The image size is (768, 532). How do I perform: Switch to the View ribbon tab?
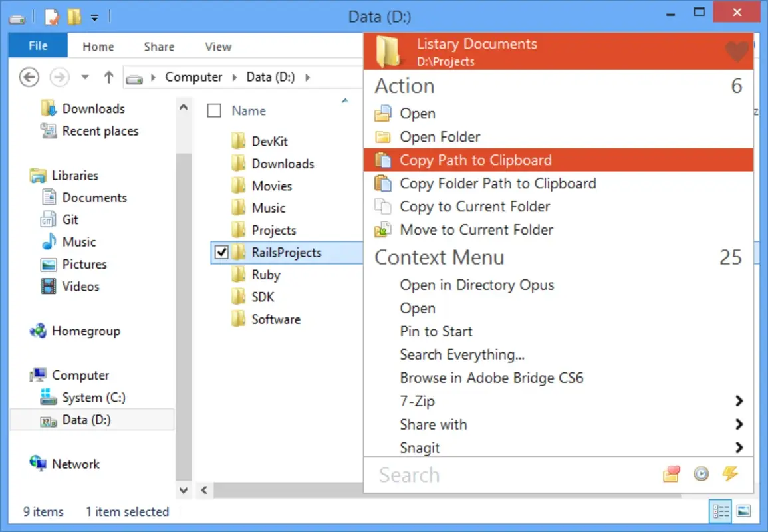[x=218, y=46]
